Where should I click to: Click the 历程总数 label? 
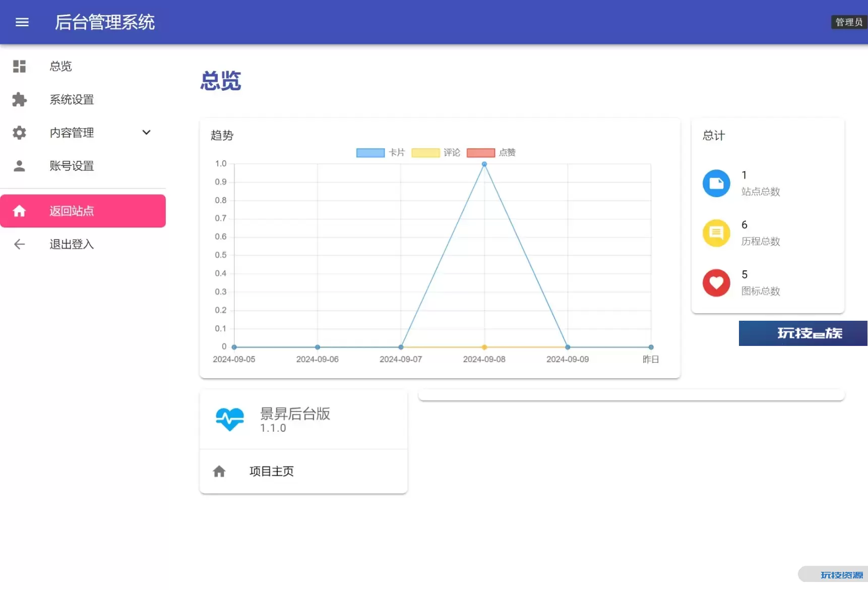761,242
